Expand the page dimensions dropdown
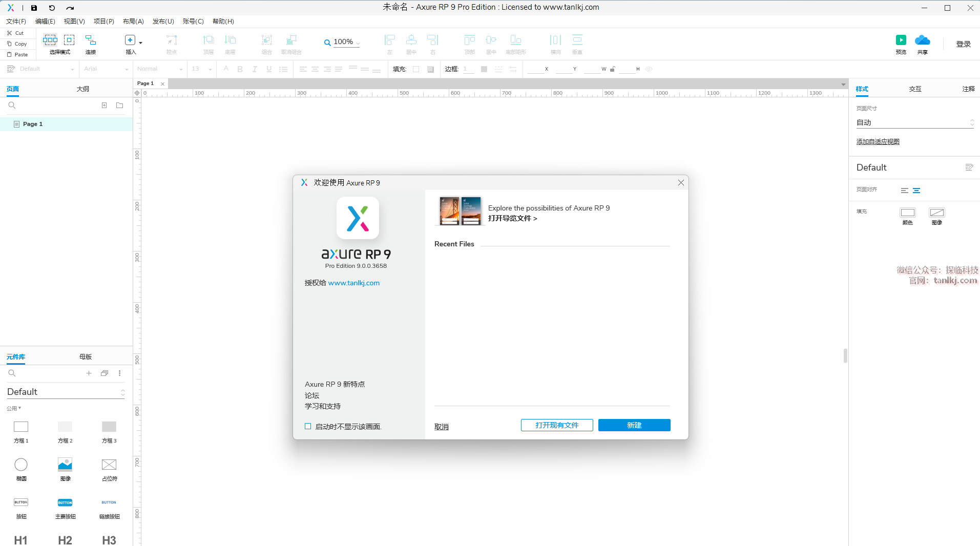 (x=914, y=123)
